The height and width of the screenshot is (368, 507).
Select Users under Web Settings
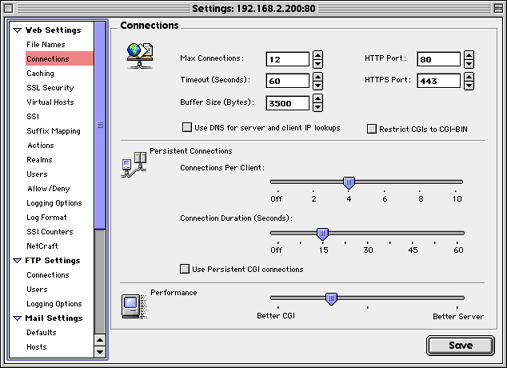[x=37, y=174]
